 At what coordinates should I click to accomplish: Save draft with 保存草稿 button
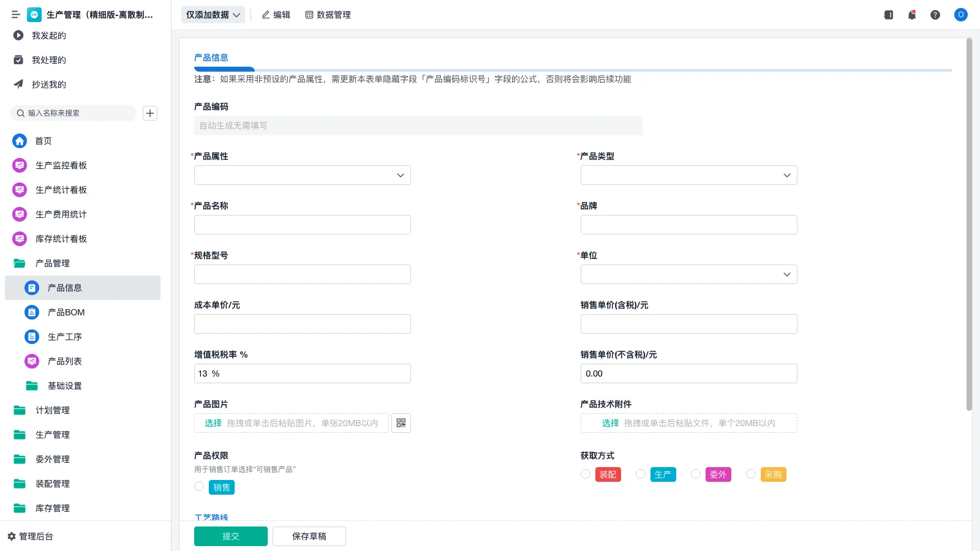click(309, 536)
